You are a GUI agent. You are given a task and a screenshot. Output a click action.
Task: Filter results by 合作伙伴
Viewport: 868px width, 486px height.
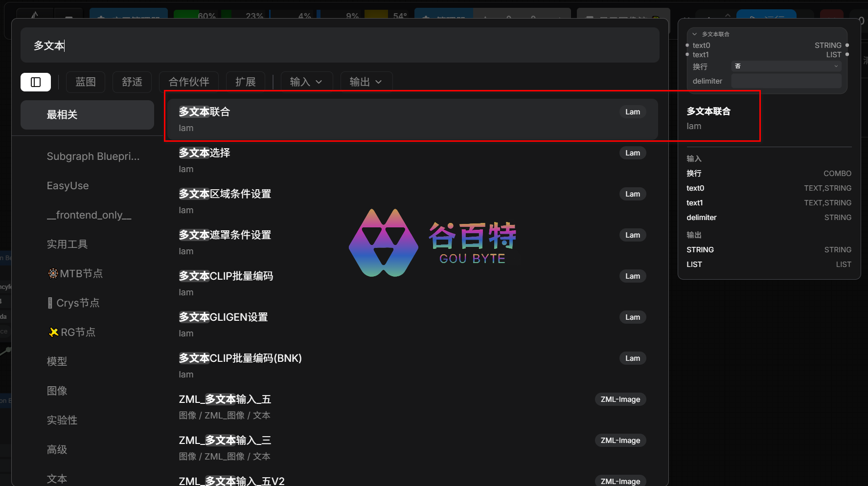tap(189, 82)
